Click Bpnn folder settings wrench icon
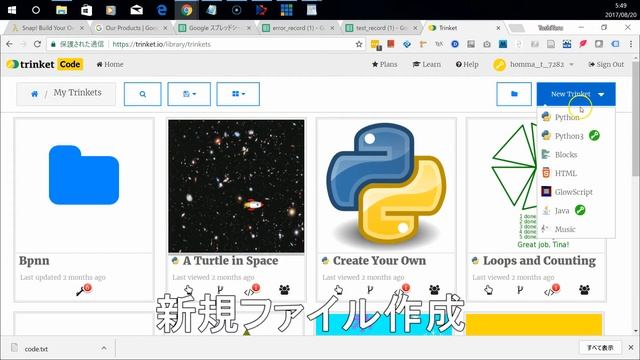 click(x=81, y=291)
